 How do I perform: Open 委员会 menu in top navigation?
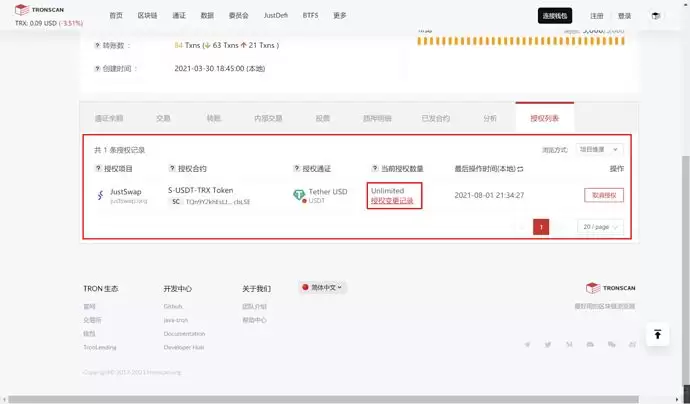click(x=239, y=15)
